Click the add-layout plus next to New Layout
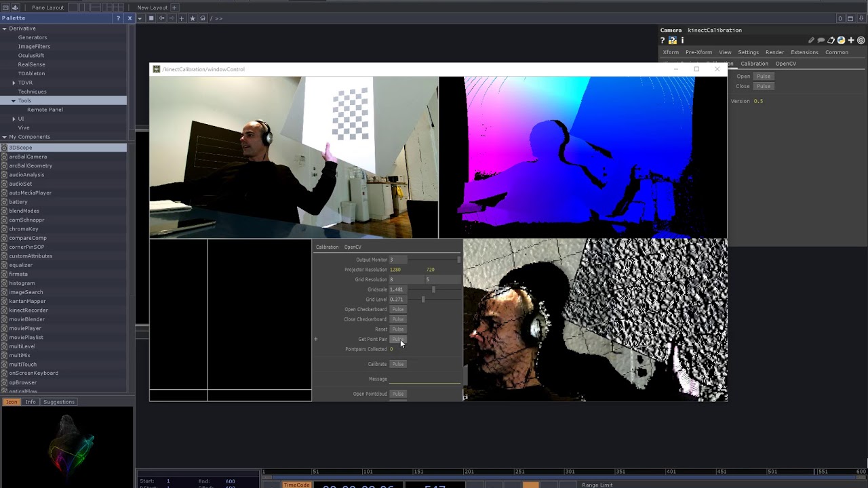Image resolution: width=868 pixels, height=488 pixels. point(174,7)
